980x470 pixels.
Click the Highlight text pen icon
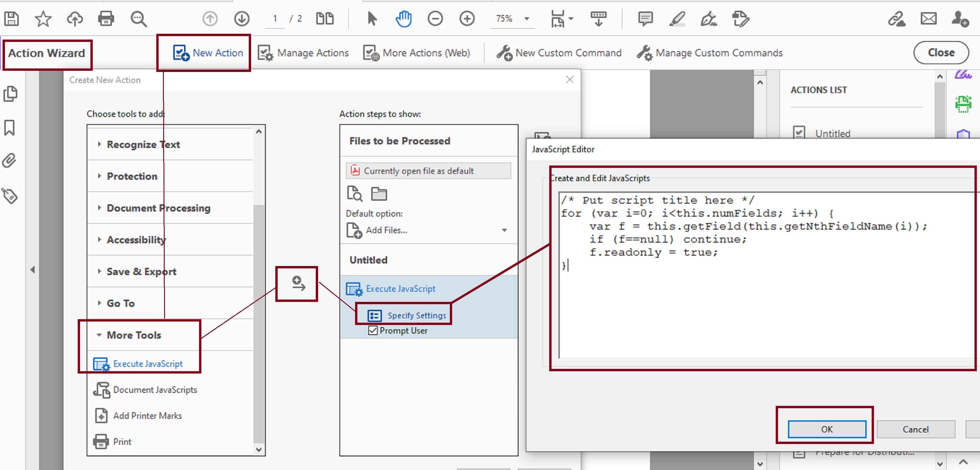coord(677,18)
